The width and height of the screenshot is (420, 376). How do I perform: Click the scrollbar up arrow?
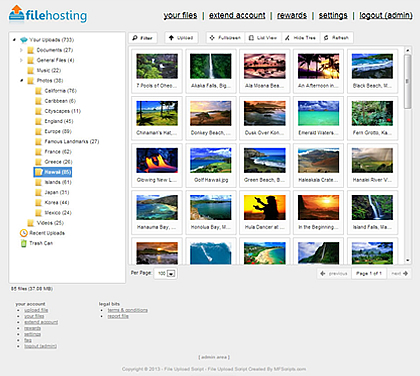point(407,50)
